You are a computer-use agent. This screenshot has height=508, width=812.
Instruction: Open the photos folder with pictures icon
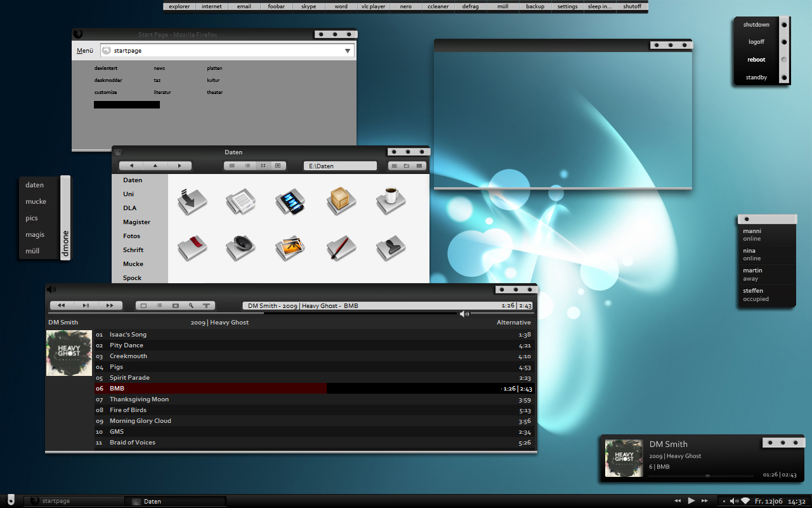tap(291, 248)
